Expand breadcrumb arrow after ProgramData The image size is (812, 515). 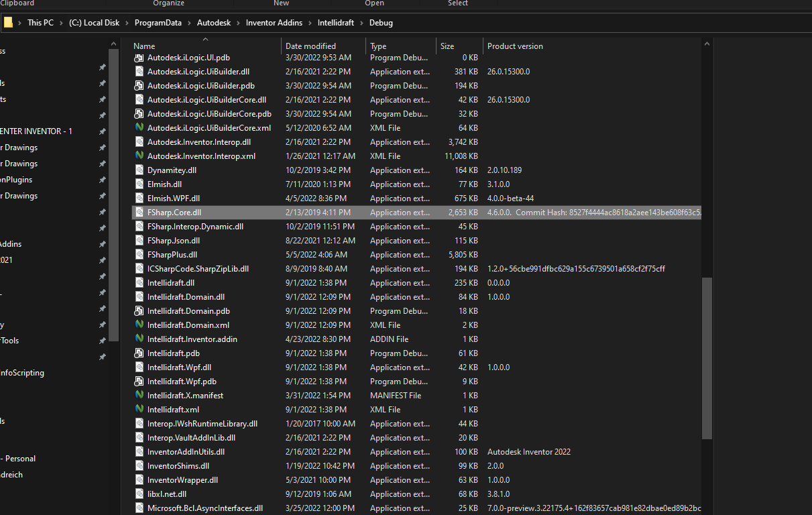[x=189, y=23]
